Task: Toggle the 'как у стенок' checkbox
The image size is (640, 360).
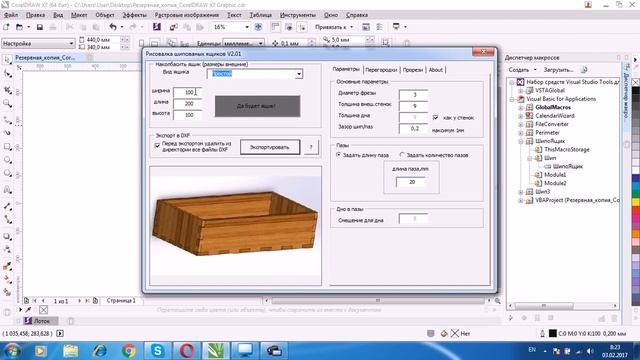Action: point(436,118)
